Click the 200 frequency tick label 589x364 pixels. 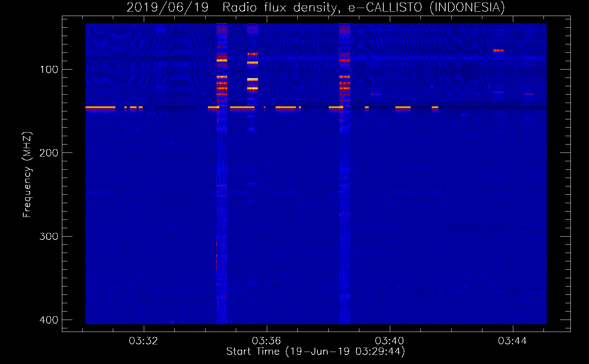pos(49,153)
